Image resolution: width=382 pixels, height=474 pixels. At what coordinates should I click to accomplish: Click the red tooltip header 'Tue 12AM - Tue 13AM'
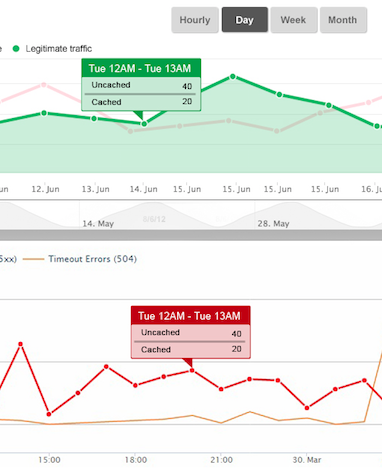coord(190,316)
